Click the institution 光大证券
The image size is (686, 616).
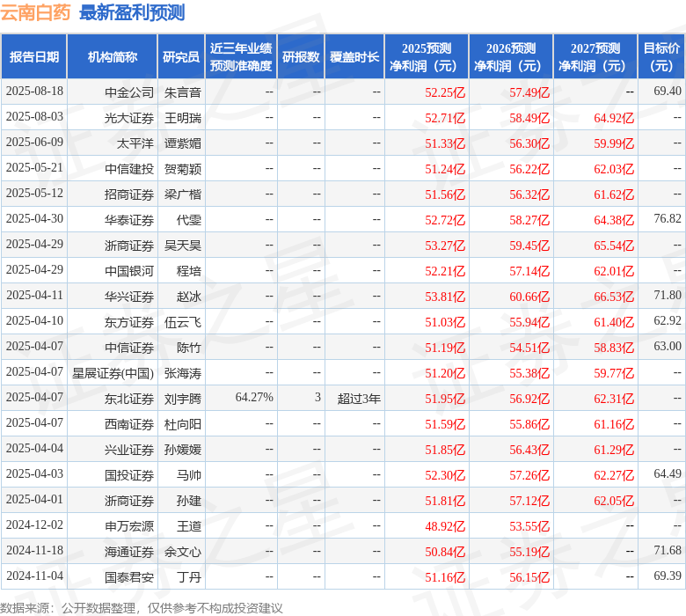(129, 118)
